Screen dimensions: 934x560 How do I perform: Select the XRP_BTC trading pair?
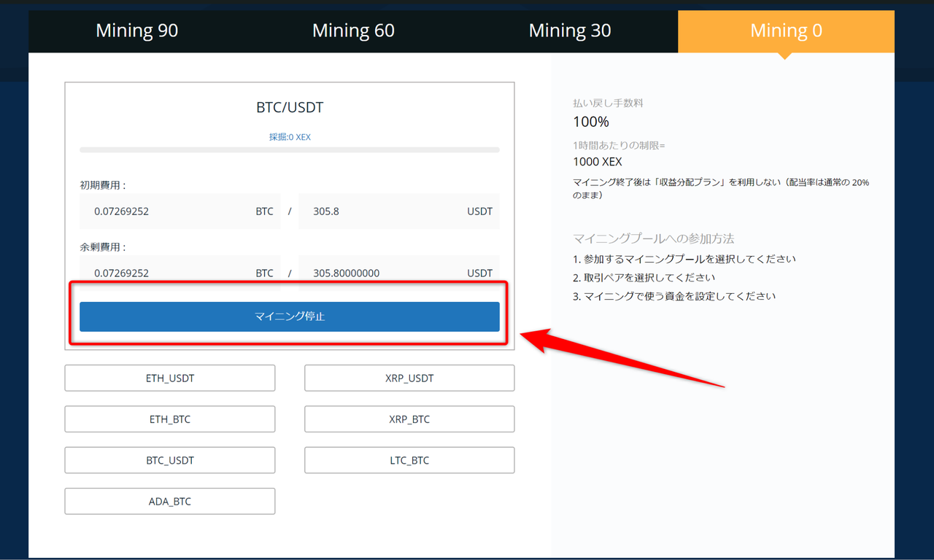pos(409,419)
